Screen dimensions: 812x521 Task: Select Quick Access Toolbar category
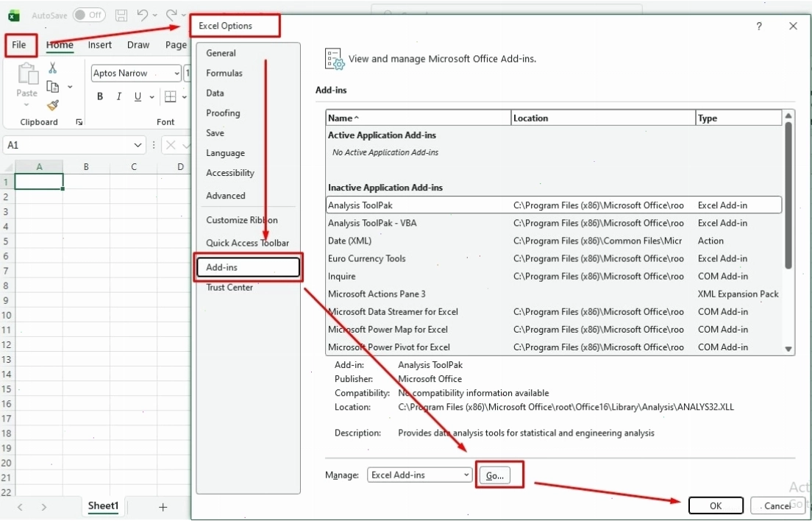pos(248,243)
